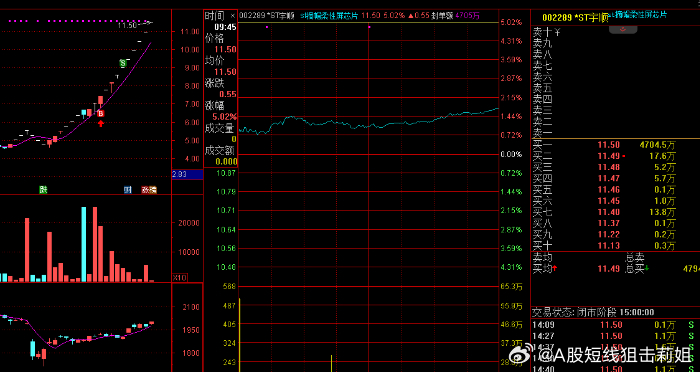Select the 买一 11.50 bid row

coord(615,145)
